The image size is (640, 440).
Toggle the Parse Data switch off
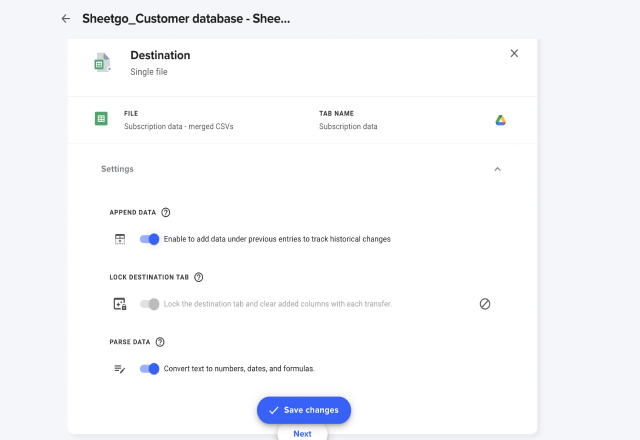pos(149,369)
